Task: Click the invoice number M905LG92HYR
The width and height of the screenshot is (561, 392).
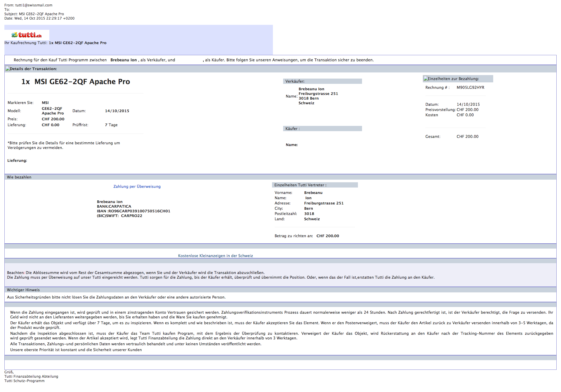Action: (470, 88)
